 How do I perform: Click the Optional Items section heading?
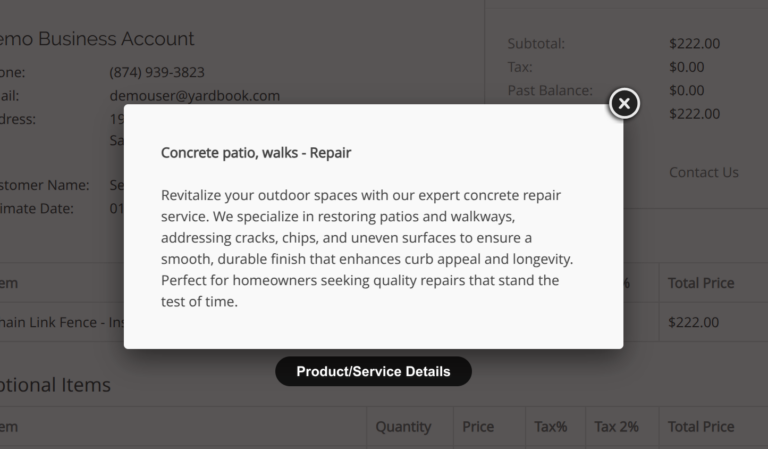[55, 385]
